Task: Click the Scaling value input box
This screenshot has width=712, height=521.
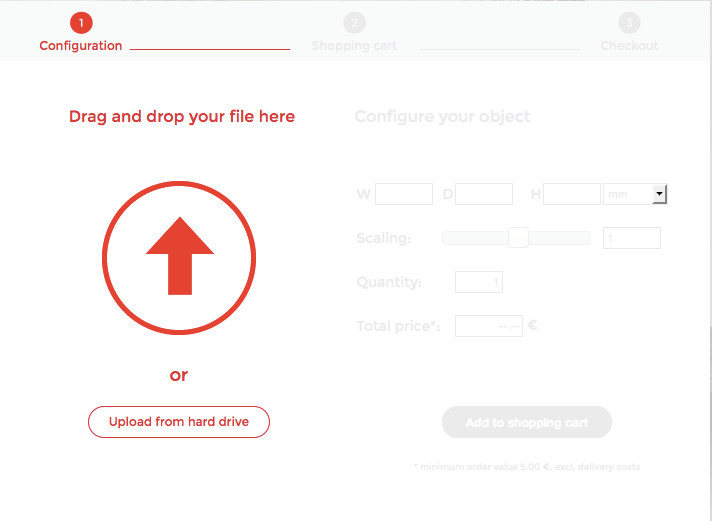Action: click(x=632, y=238)
